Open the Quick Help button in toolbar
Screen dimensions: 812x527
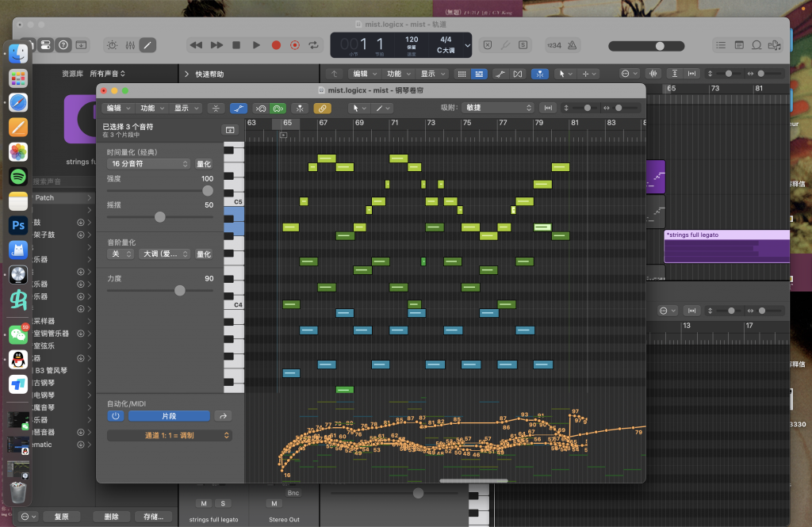click(x=63, y=45)
